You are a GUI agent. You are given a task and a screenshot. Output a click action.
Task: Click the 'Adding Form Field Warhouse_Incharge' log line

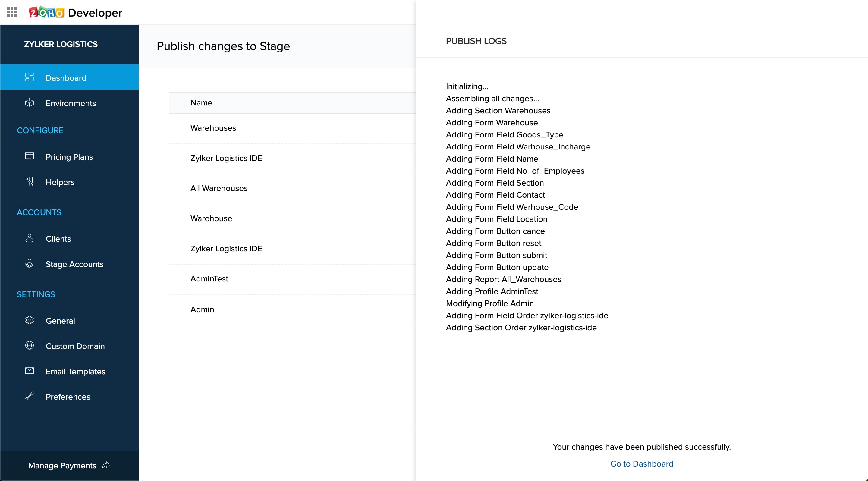pos(518,147)
